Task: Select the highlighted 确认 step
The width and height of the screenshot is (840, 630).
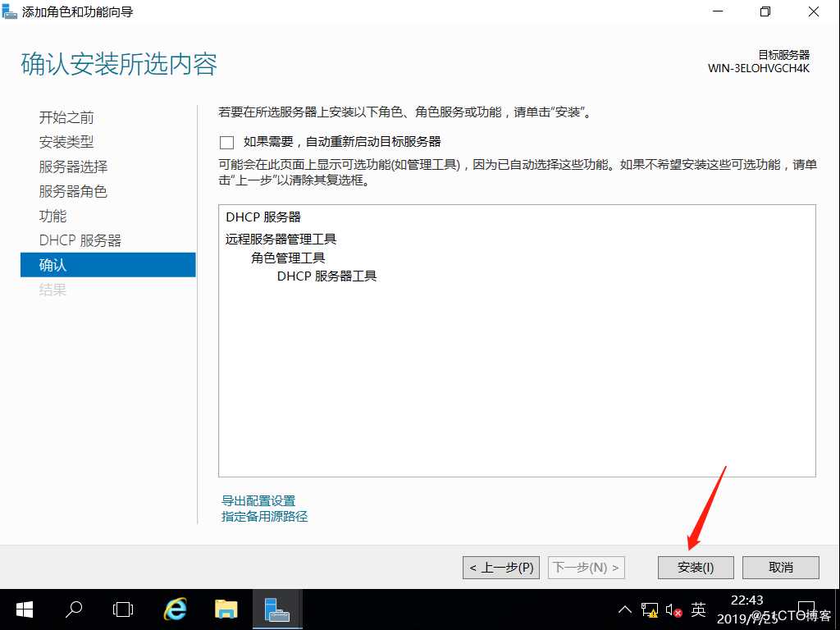Action: [x=108, y=265]
